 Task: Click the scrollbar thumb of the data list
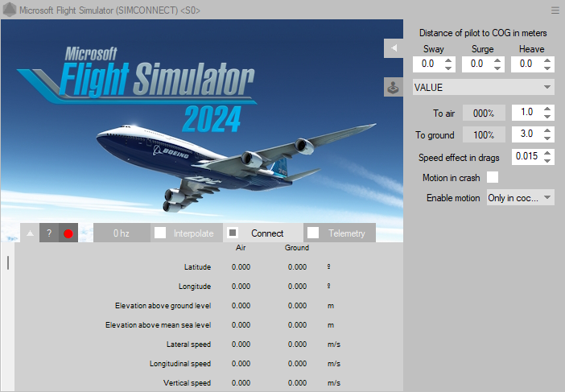8,262
